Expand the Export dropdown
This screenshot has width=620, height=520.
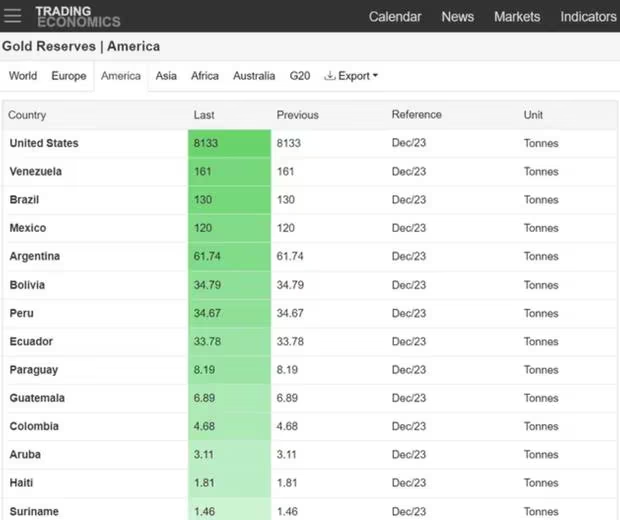click(352, 76)
